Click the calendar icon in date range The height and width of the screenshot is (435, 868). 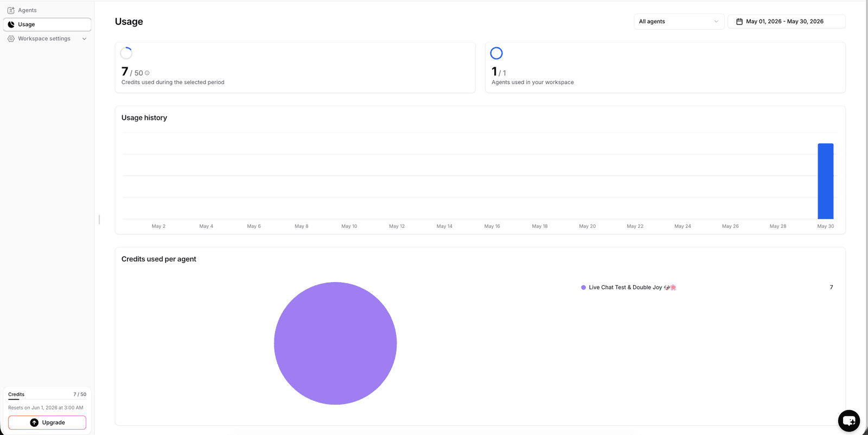[739, 22]
